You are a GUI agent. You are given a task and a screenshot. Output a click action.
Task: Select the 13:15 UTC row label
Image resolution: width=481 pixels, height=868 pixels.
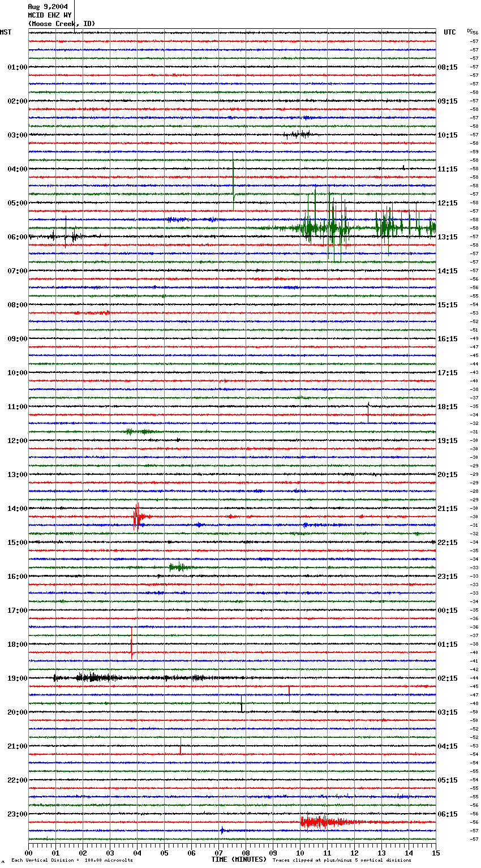[x=448, y=237]
